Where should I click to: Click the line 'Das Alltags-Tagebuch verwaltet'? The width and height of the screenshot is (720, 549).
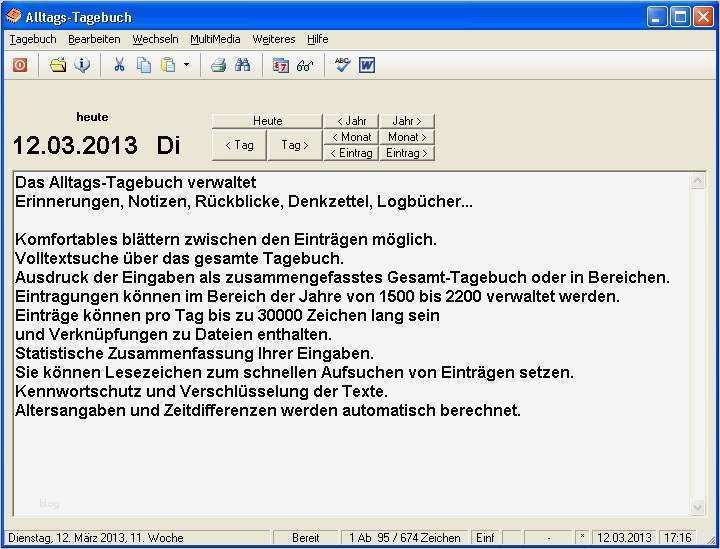[135, 183]
